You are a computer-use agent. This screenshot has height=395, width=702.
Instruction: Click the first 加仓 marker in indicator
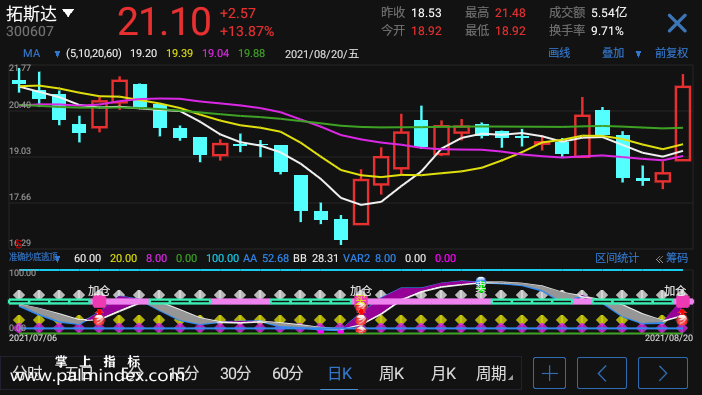pyautogui.click(x=98, y=290)
